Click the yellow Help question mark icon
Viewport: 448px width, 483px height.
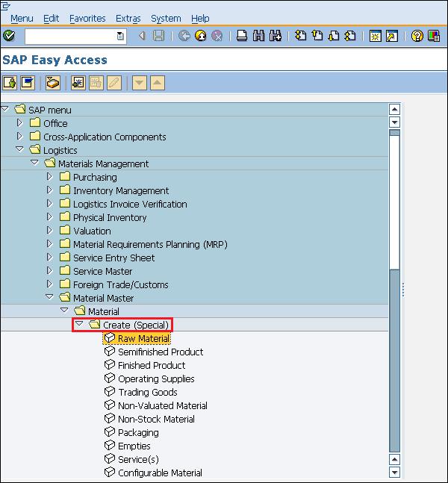[x=417, y=36]
